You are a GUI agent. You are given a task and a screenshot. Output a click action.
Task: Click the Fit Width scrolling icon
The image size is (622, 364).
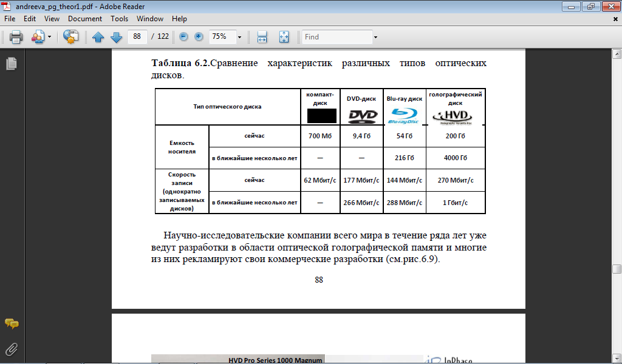262,37
